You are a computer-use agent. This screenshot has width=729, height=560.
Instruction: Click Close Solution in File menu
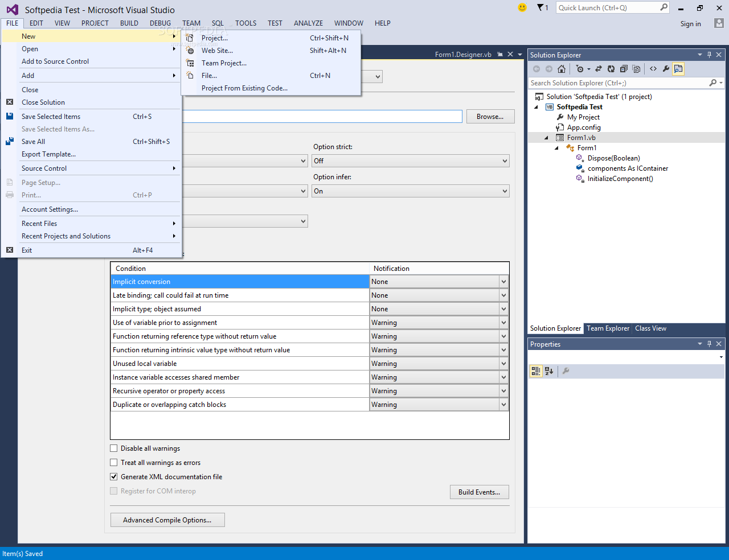[x=92, y=102]
